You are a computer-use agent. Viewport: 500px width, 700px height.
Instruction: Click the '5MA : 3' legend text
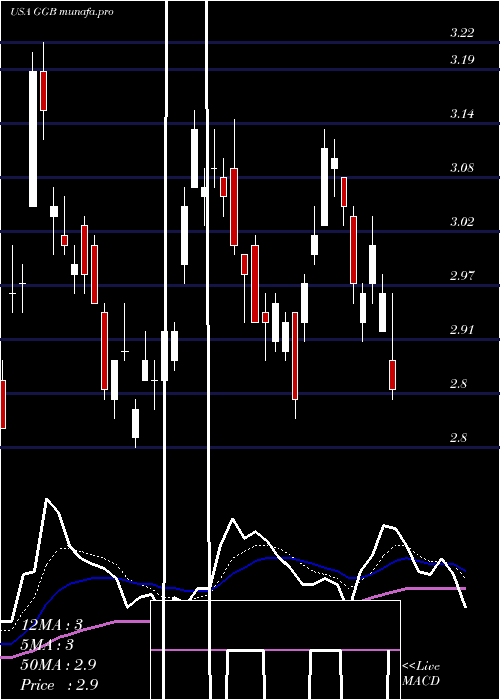(47, 645)
